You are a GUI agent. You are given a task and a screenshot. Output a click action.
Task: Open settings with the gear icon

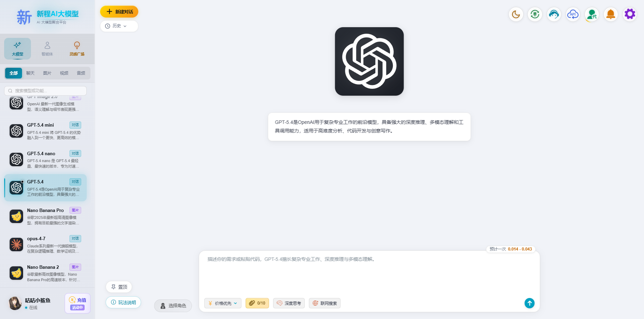pyautogui.click(x=630, y=14)
